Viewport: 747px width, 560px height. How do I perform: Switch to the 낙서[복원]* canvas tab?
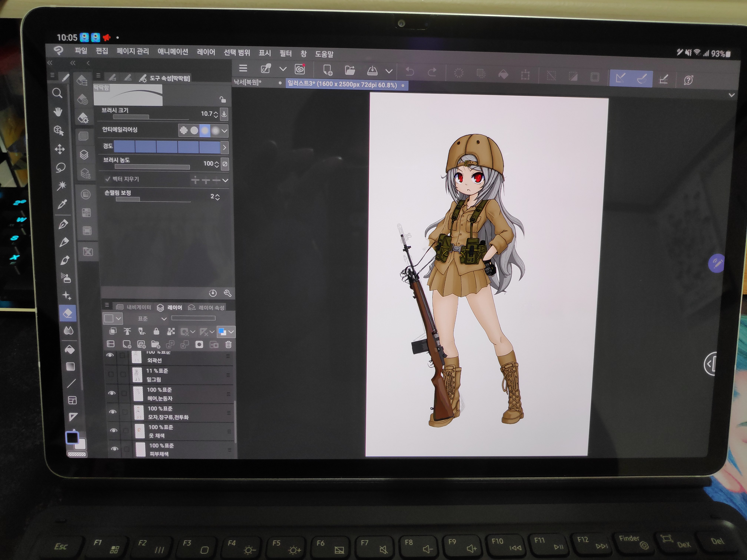point(248,82)
